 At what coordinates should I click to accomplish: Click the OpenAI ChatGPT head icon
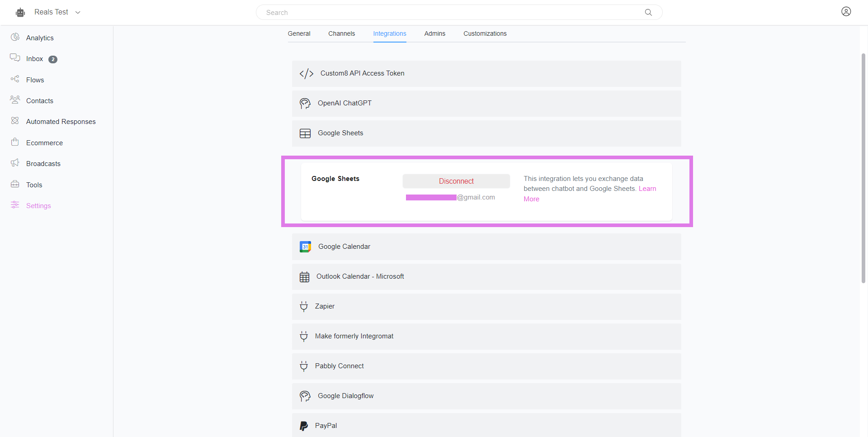(x=305, y=104)
